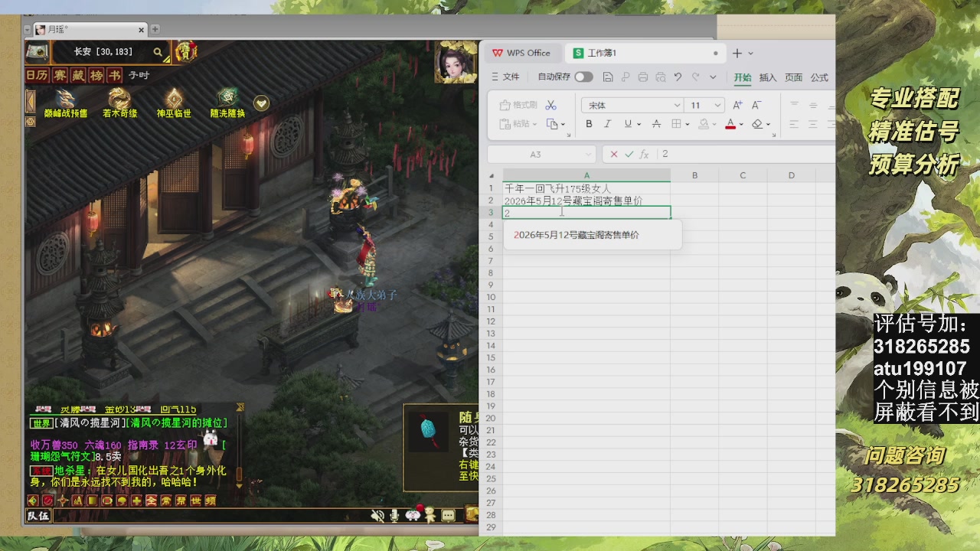Toggle the 帮 guild chat filter
980x551 pixels.
click(x=181, y=500)
